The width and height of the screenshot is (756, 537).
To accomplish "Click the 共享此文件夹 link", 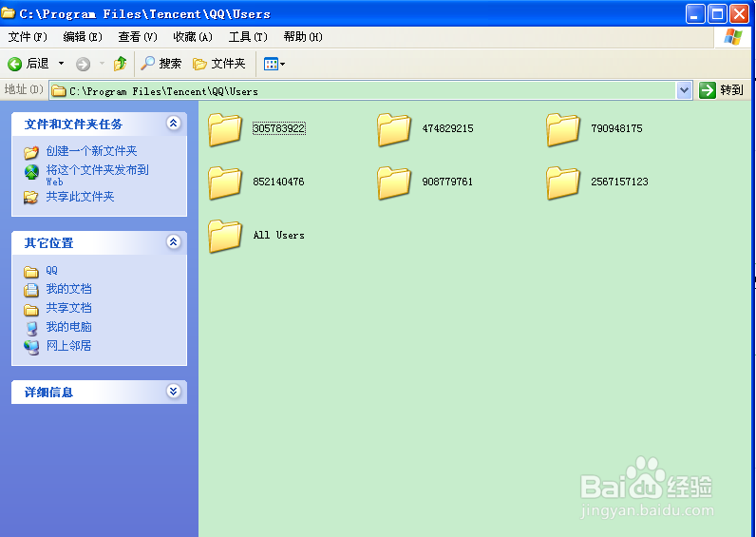I will click(80, 197).
